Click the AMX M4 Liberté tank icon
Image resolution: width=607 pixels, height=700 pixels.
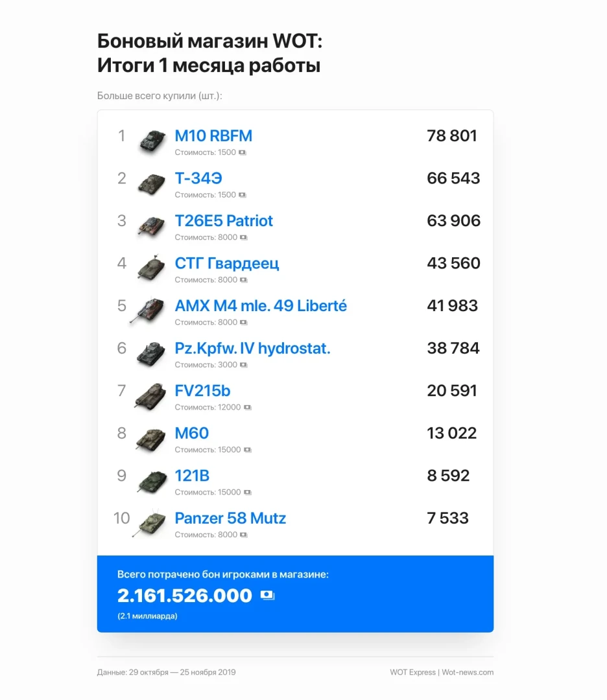(150, 311)
